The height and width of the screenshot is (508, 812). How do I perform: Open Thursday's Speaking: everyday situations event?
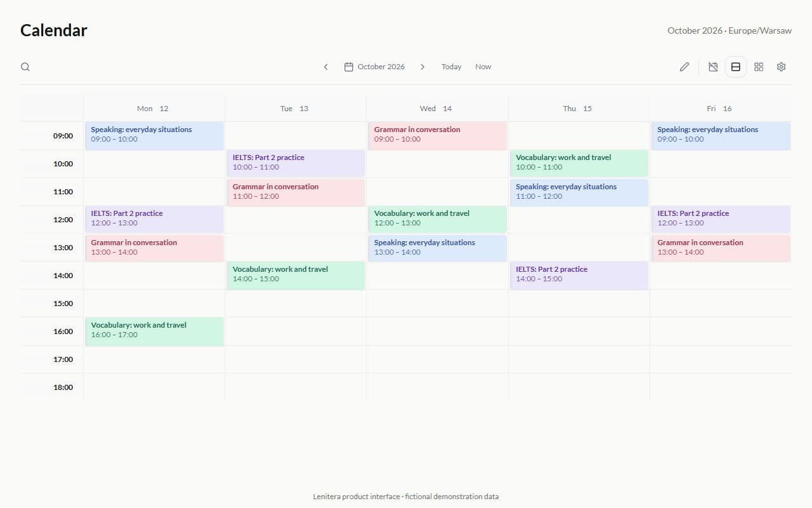[579, 192]
